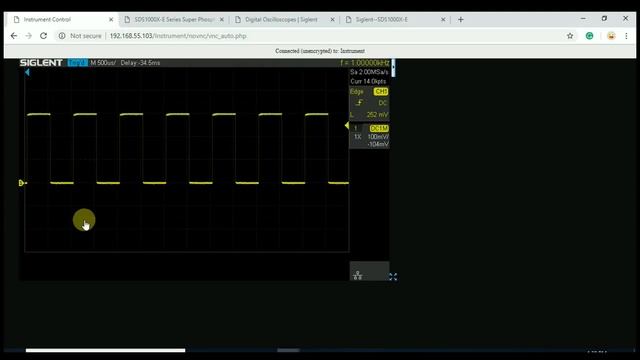Open the Digital Oscilloscopes | Siglent tab
640x360 pixels.
coord(281,20)
